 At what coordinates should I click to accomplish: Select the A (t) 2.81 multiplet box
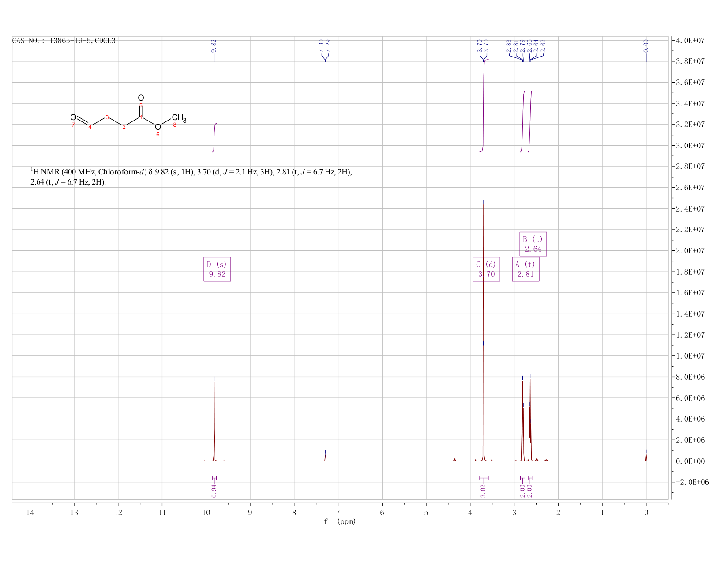coord(525,269)
